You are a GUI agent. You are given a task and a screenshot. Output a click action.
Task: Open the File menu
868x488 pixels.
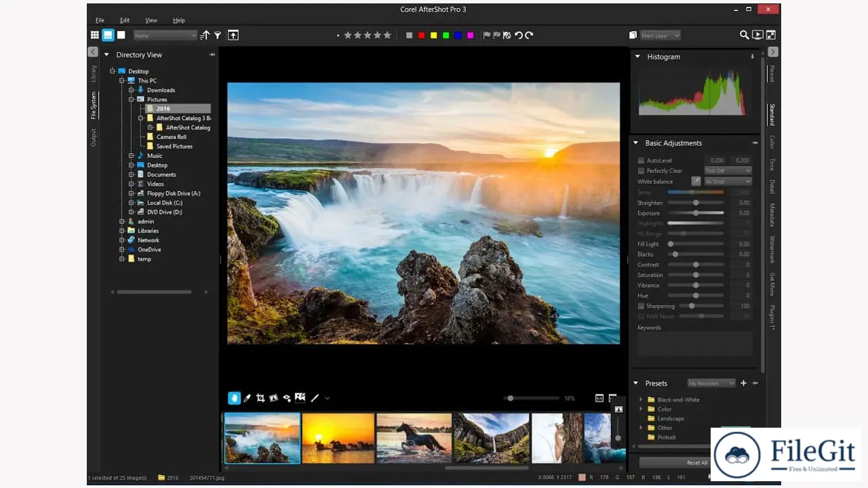(100, 20)
